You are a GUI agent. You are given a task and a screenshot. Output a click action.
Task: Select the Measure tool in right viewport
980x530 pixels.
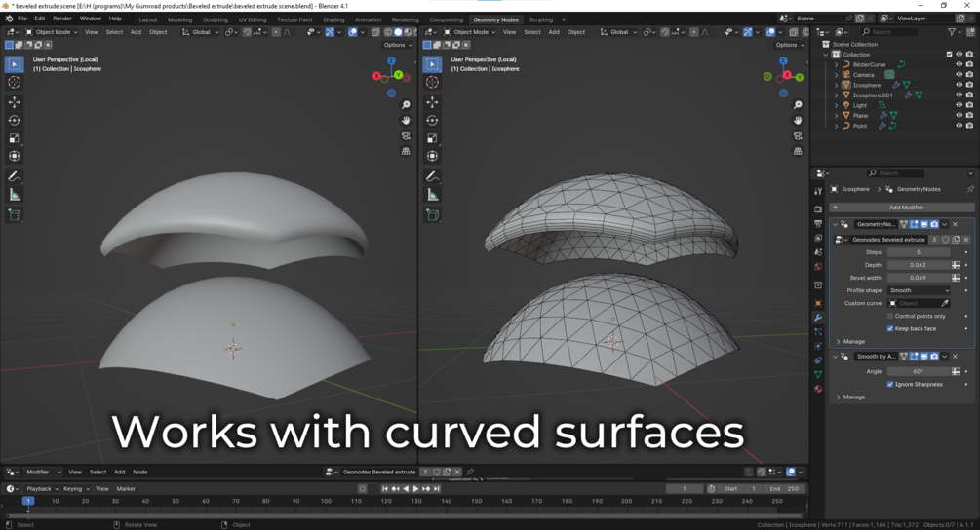click(x=433, y=196)
